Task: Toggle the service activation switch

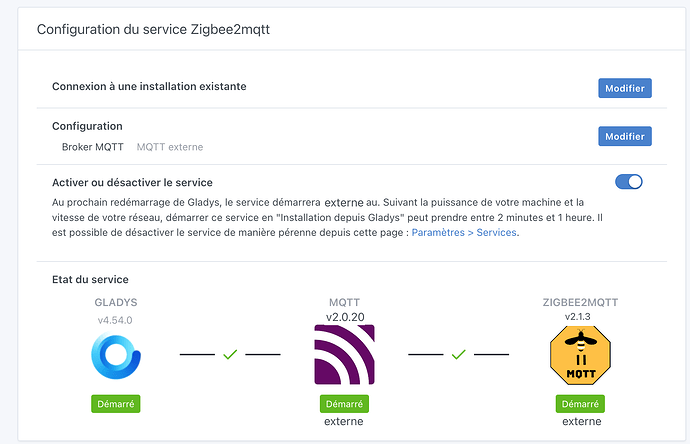Action: (629, 182)
